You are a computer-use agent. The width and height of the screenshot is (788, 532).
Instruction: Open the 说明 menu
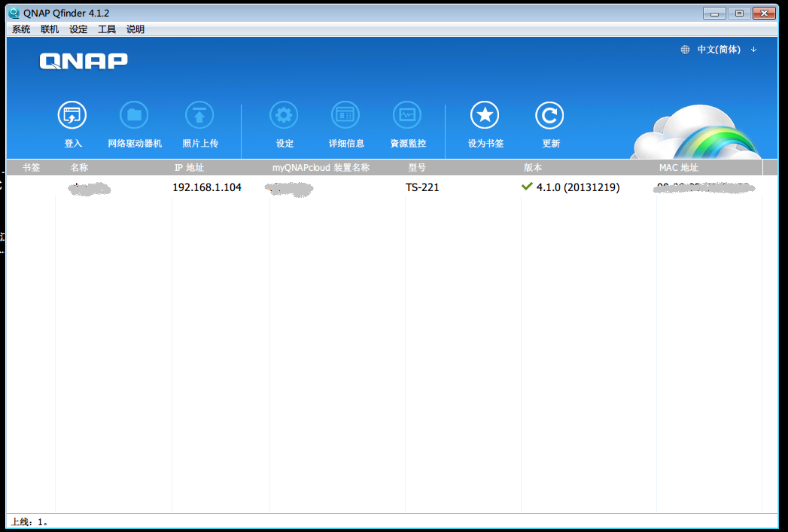(x=135, y=29)
